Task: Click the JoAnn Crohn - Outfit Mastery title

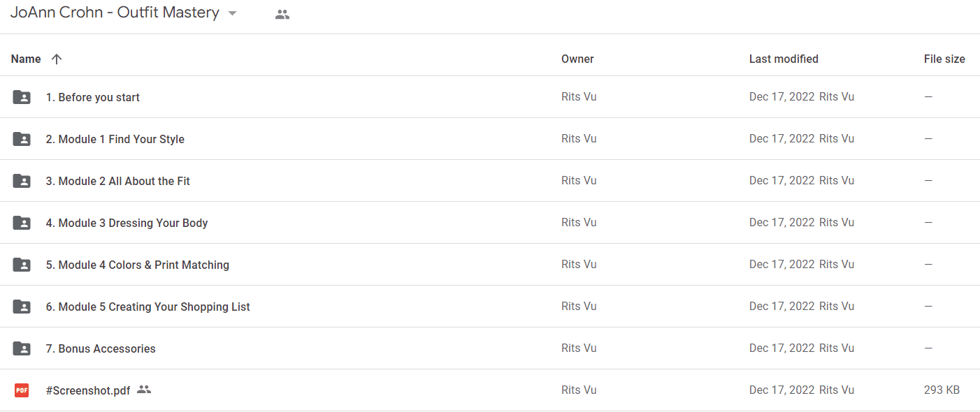Action: (115, 13)
